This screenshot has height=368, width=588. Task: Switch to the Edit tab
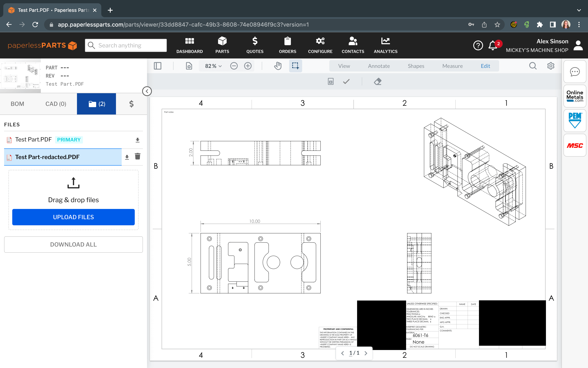[485, 66]
